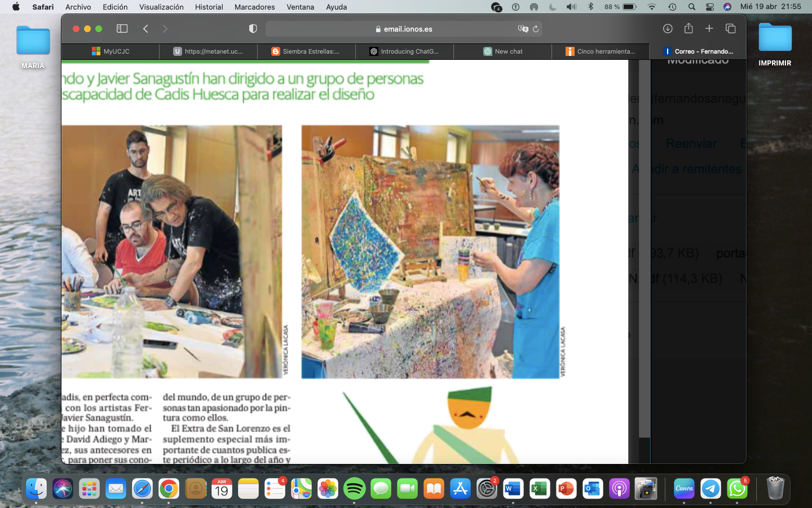This screenshot has width=812, height=508.
Task: Open the IMPRIMIR folder on the desktop
Action: [x=775, y=45]
